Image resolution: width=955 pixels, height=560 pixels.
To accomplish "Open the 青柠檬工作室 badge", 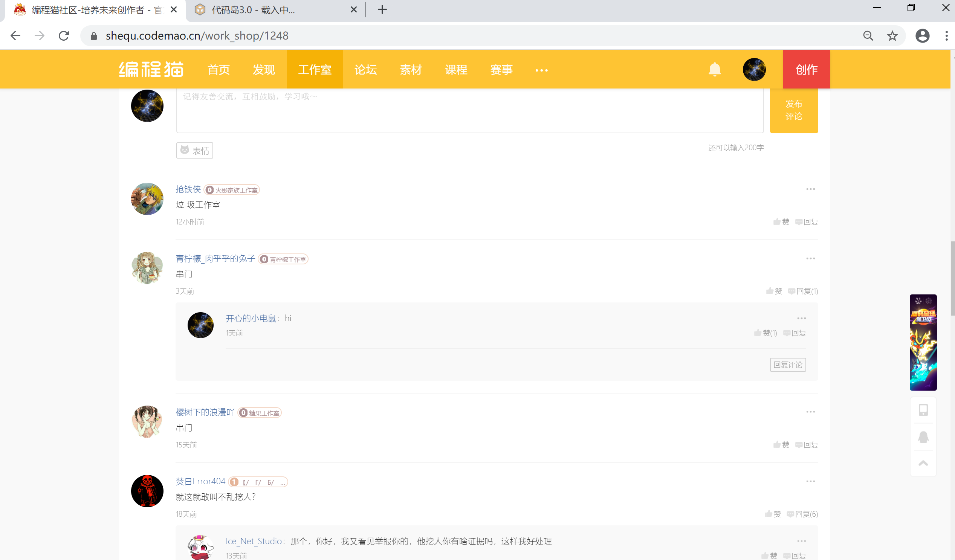I will pos(283,259).
